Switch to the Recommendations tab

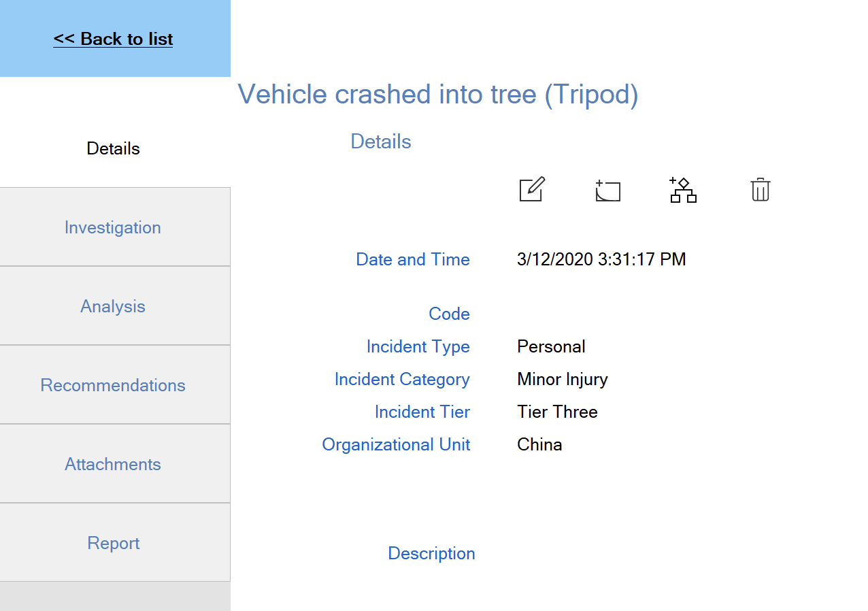tap(113, 385)
